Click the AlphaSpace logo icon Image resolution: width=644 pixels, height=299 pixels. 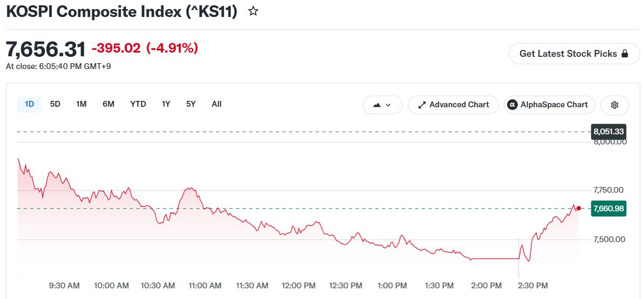coord(512,105)
